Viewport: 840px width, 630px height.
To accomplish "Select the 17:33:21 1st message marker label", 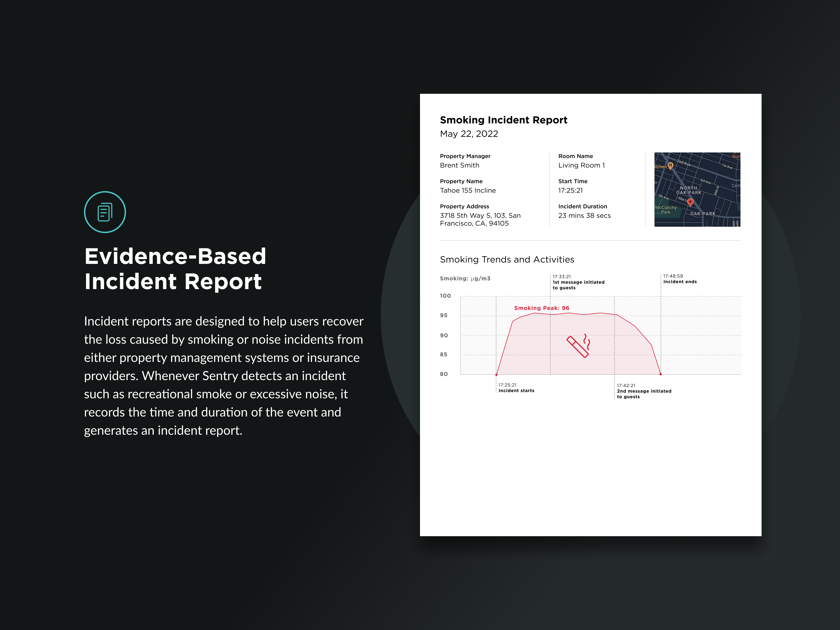I will (x=578, y=282).
